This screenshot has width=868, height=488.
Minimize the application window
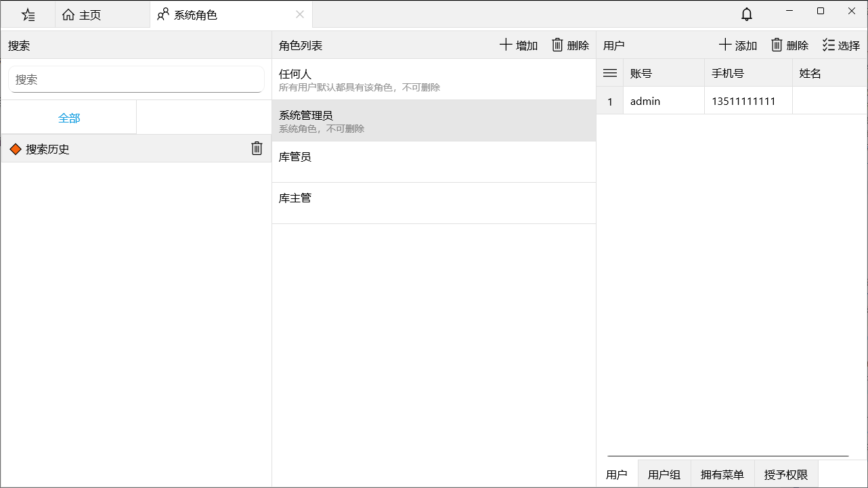click(x=789, y=11)
